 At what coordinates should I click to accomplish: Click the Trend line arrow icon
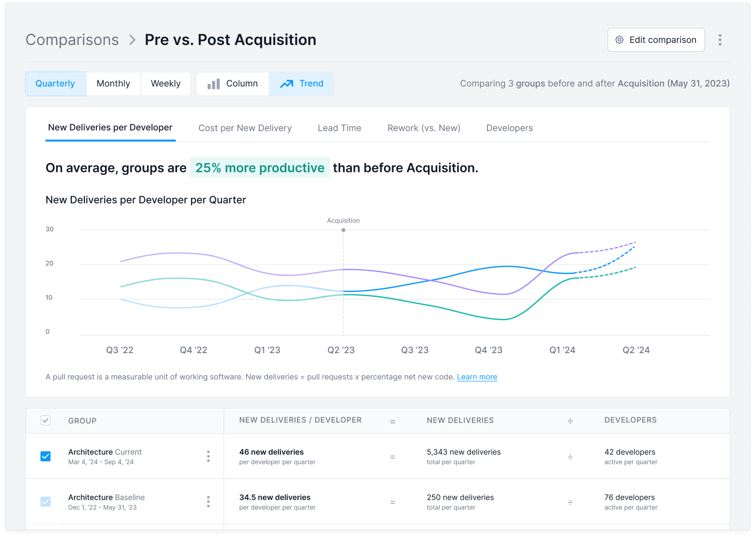click(287, 84)
